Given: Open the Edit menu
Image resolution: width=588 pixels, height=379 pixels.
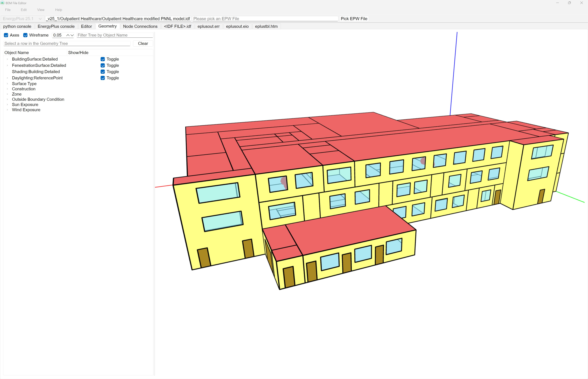Looking at the screenshot, I should click(24, 10).
